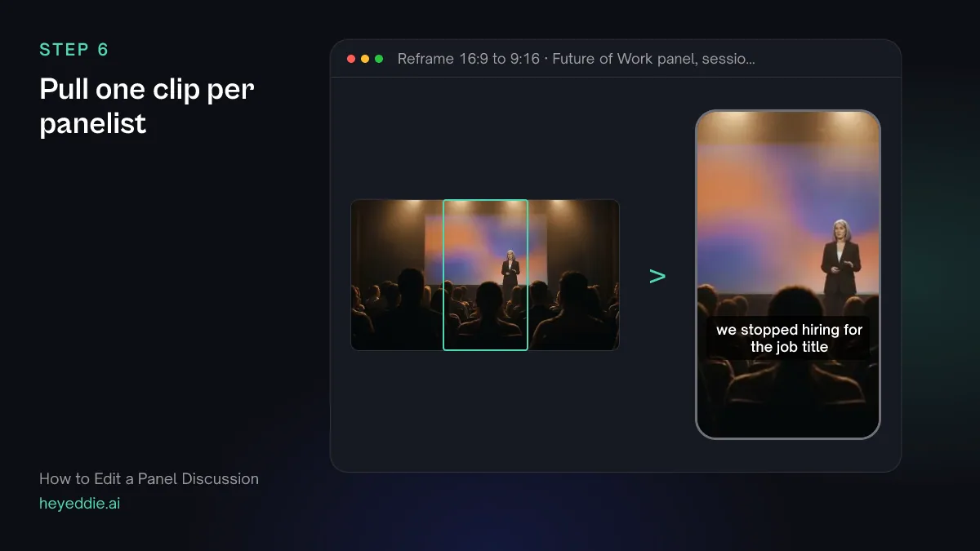Select the green crop frame on the source video
980x551 pixels.
[x=485, y=275]
